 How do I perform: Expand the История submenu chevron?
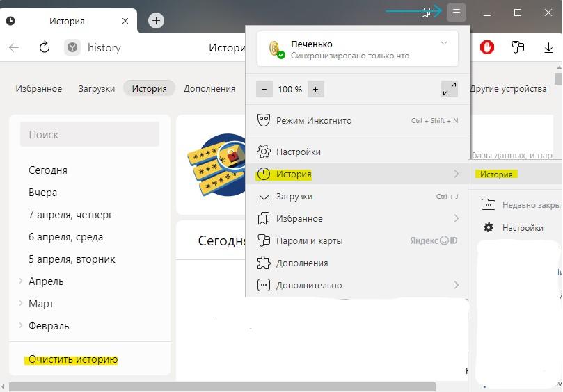pos(457,174)
